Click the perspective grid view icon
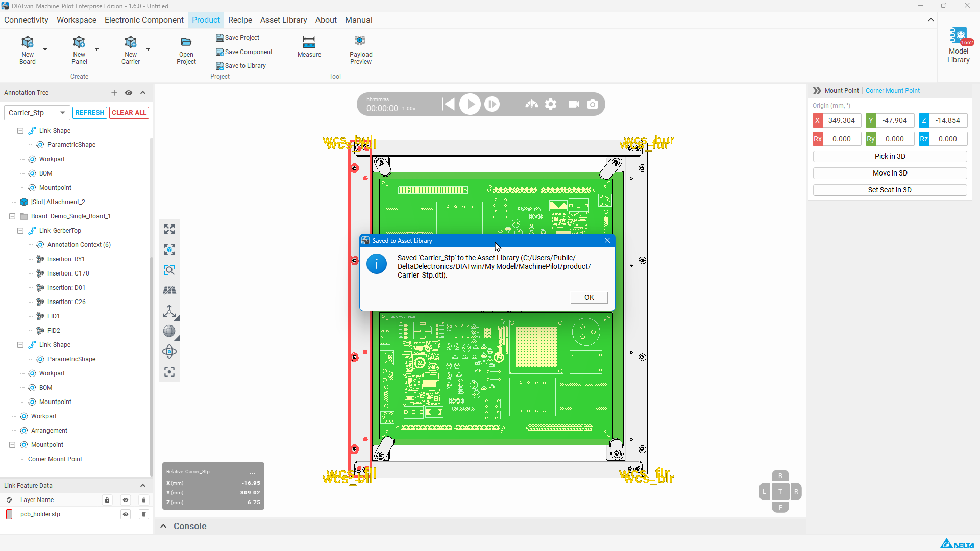The image size is (980, 551). pyautogui.click(x=169, y=290)
